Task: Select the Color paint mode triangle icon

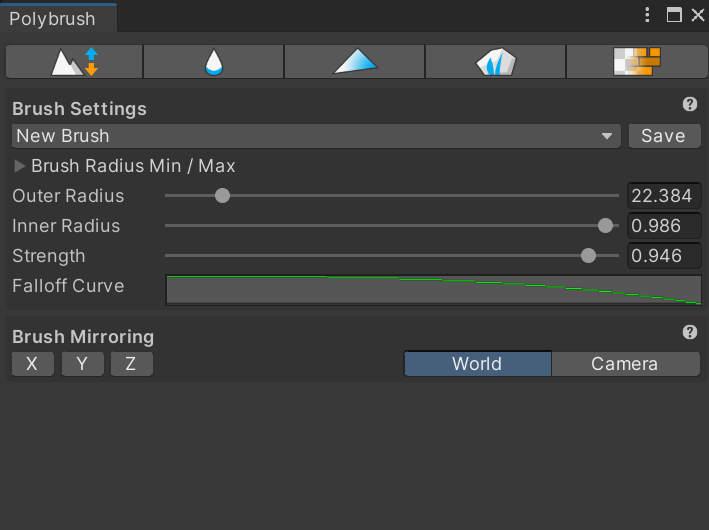Action: coord(354,62)
